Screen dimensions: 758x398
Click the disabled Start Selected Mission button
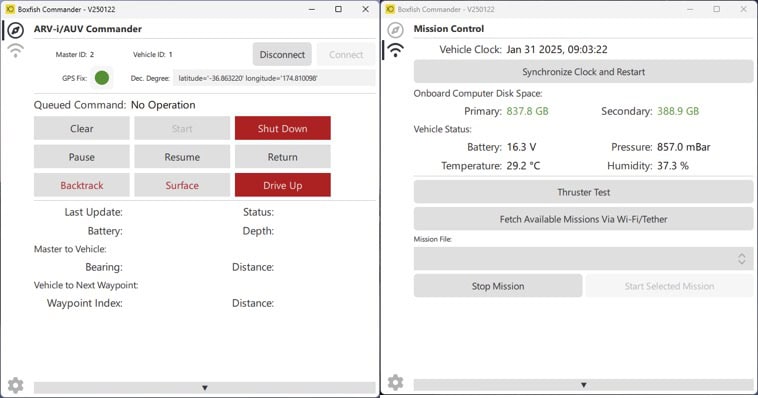(x=670, y=286)
